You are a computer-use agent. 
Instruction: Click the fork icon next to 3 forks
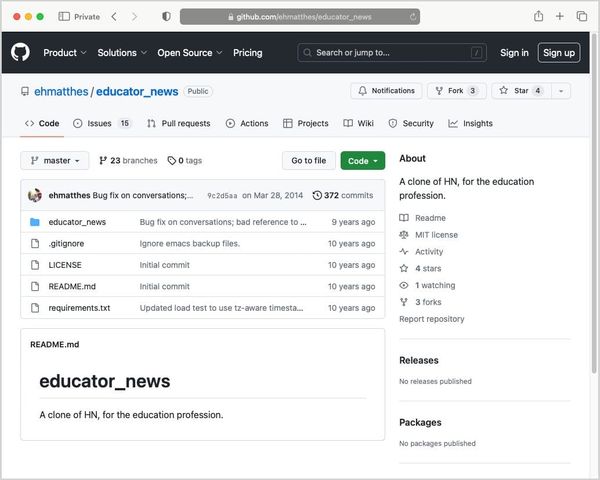[404, 302]
